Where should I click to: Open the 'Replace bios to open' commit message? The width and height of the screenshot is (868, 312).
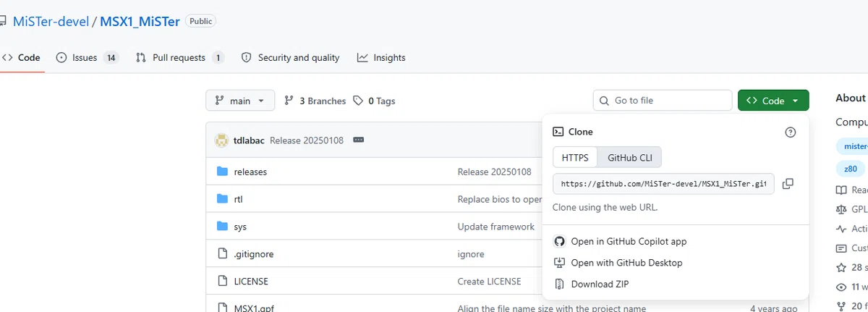pyautogui.click(x=500, y=199)
